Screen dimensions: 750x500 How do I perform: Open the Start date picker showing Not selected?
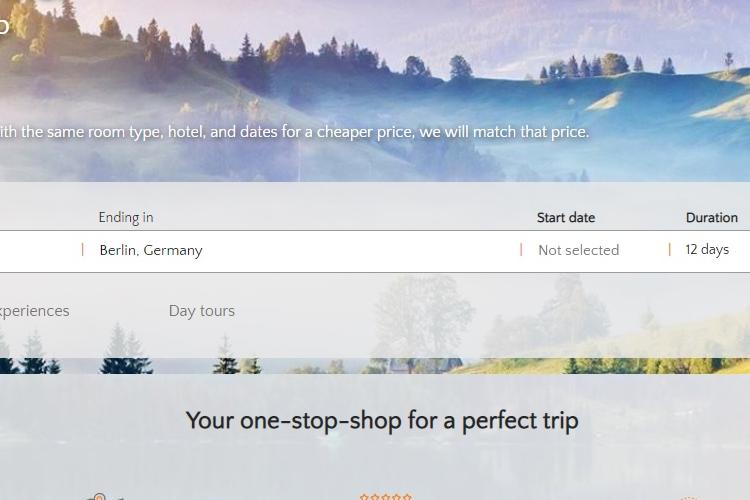tap(595, 250)
